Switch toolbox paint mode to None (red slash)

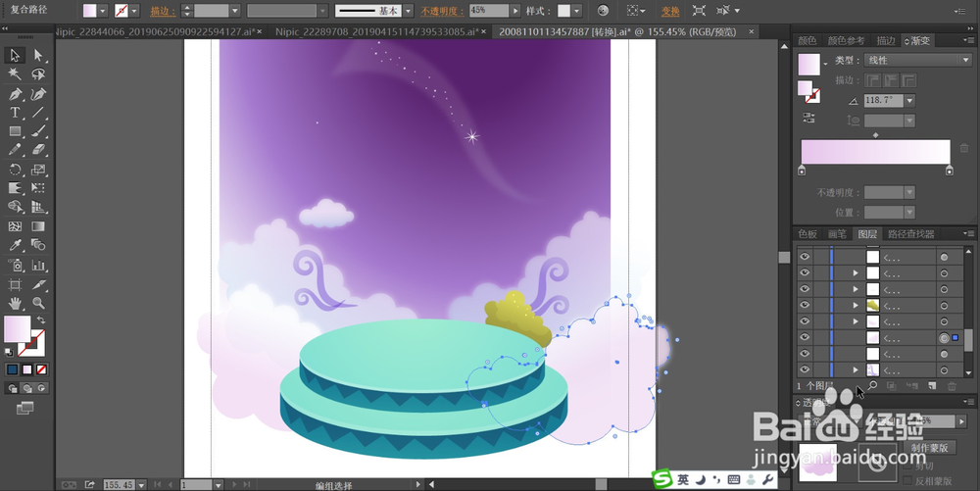click(41, 369)
